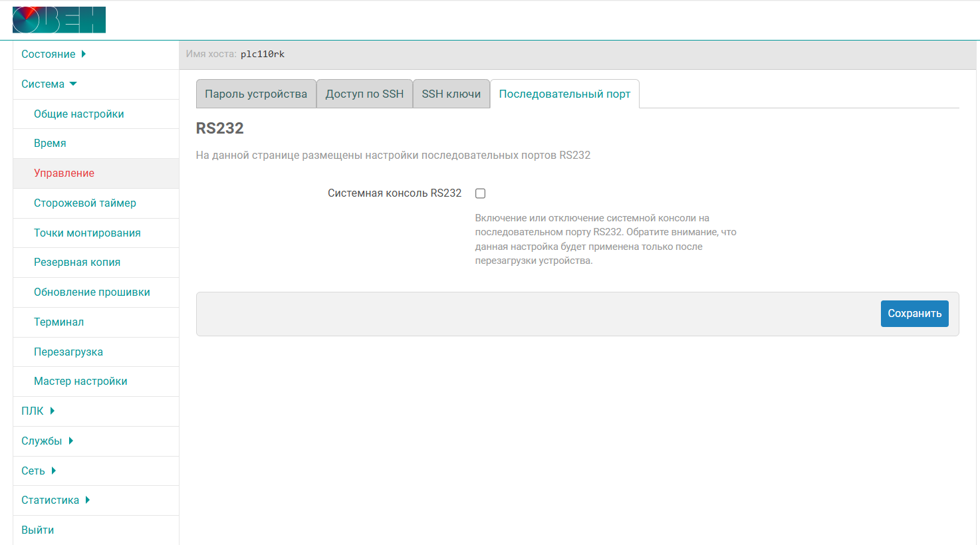Go to the Время settings page
This screenshot has height=545, width=980.
[x=96, y=144]
